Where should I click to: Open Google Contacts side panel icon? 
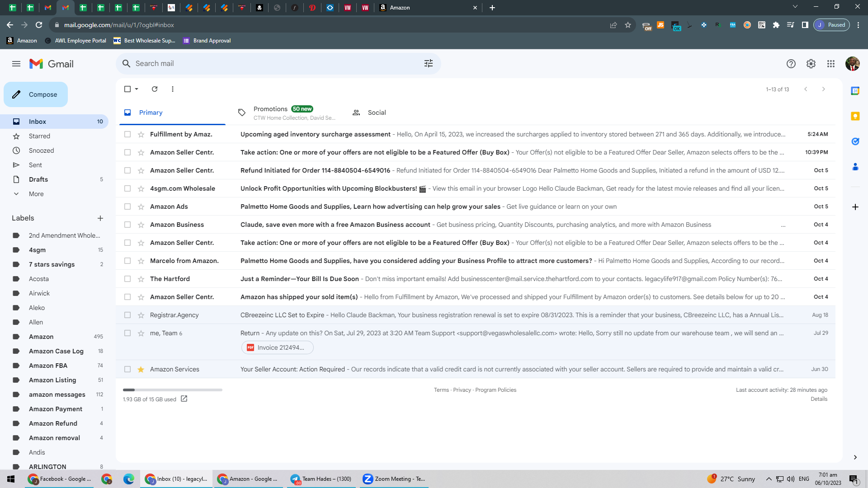click(855, 167)
